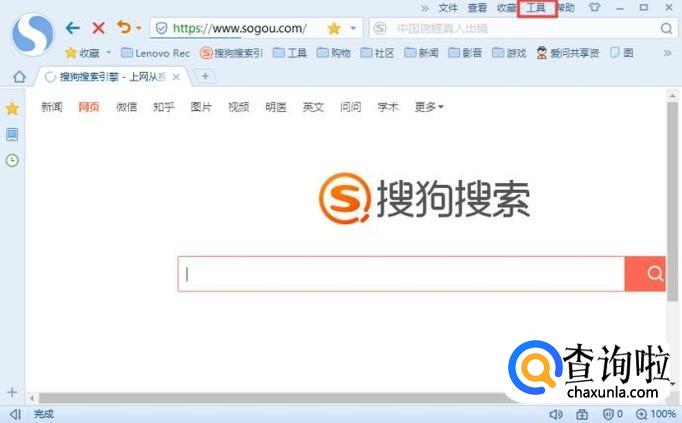
Task: Expand the 更多 dropdown in navigation
Action: 429,107
